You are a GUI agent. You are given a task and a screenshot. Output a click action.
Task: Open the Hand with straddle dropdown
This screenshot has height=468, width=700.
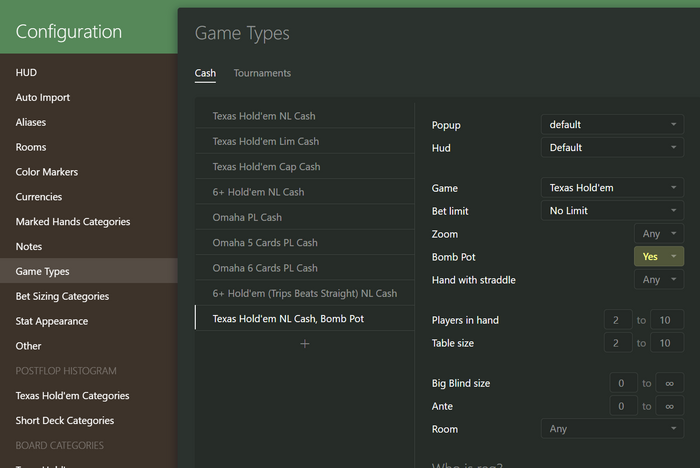coord(659,280)
